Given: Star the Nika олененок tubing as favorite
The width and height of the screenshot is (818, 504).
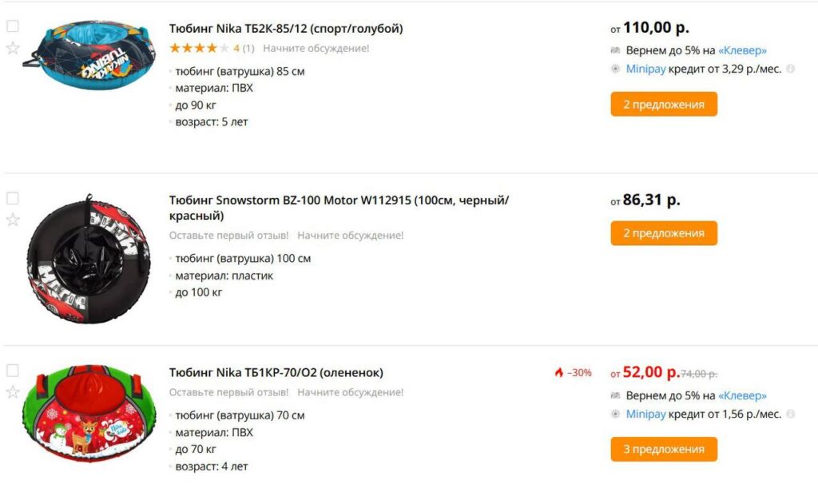Looking at the screenshot, I should (x=13, y=391).
